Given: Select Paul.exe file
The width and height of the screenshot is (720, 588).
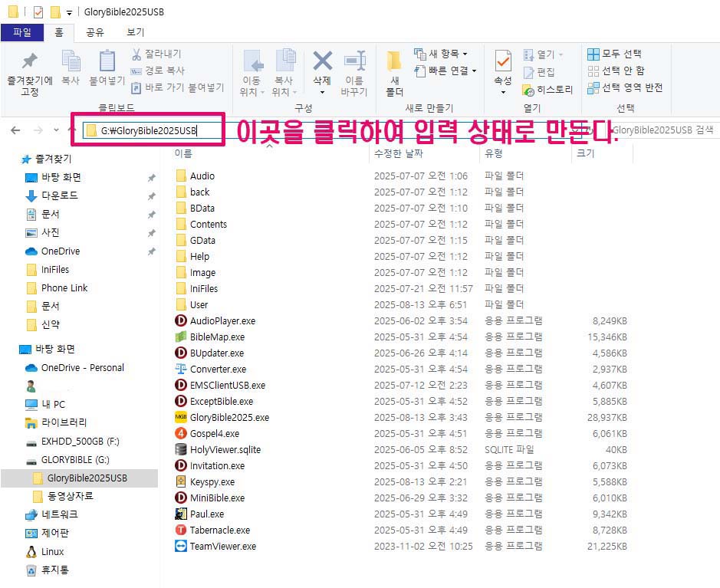Looking at the screenshot, I should point(206,514).
